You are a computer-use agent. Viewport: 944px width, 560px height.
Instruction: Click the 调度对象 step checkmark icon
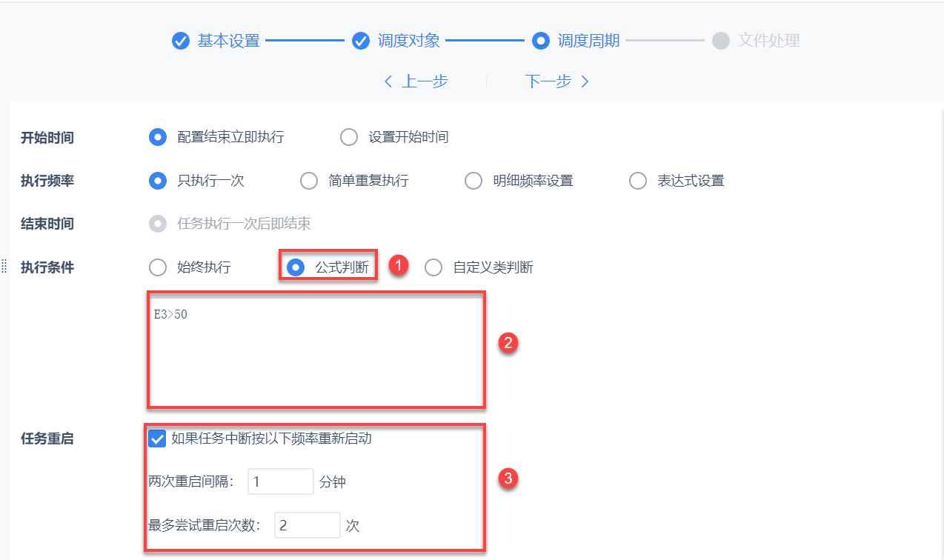point(361,41)
